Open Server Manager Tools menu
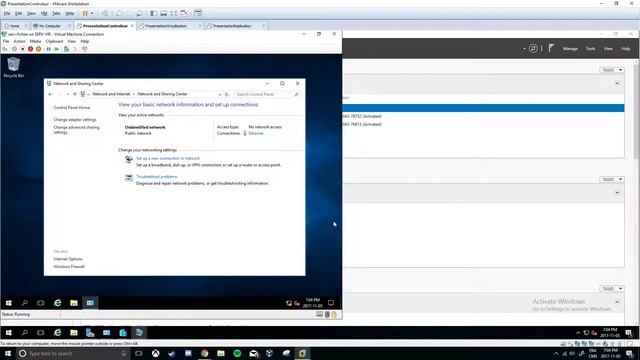 [591, 49]
